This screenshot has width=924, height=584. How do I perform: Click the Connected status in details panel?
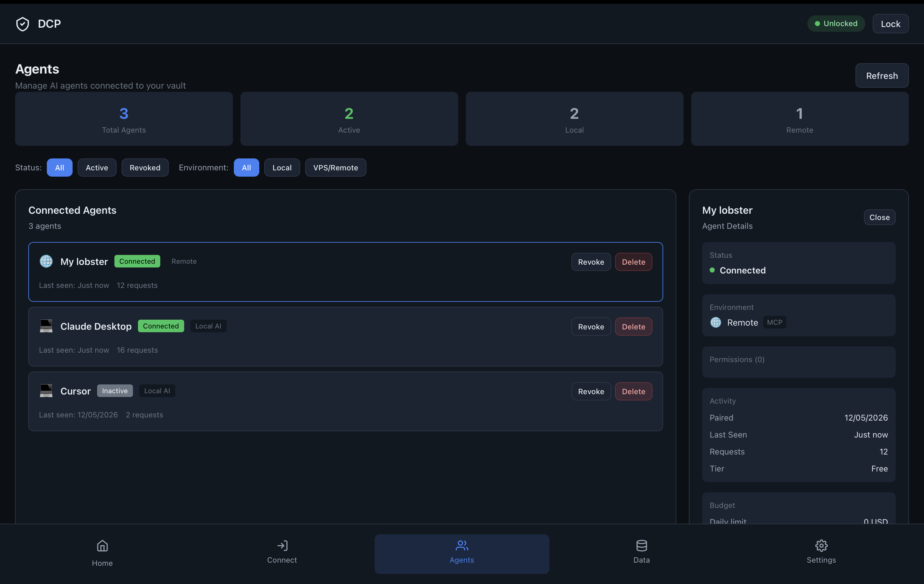(x=738, y=270)
